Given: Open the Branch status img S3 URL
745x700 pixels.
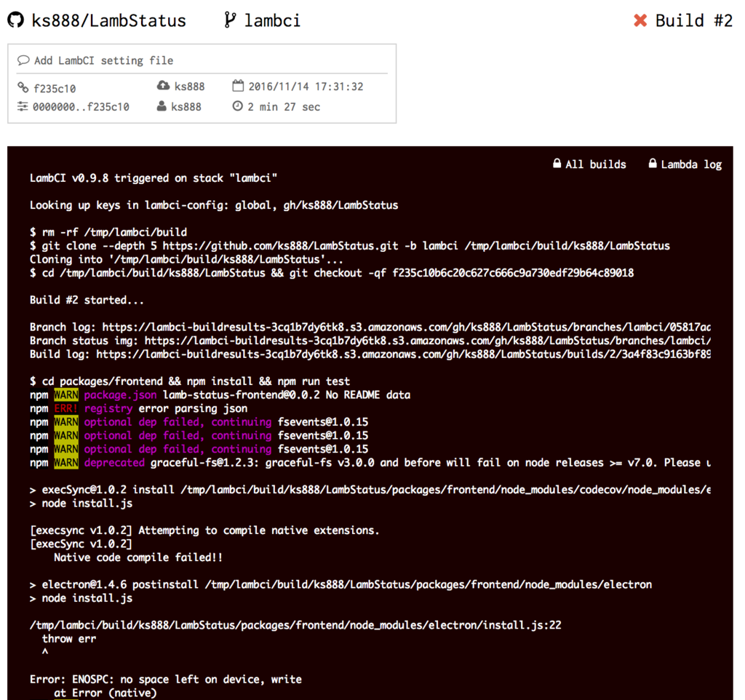Looking at the screenshot, I should tap(428, 341).
